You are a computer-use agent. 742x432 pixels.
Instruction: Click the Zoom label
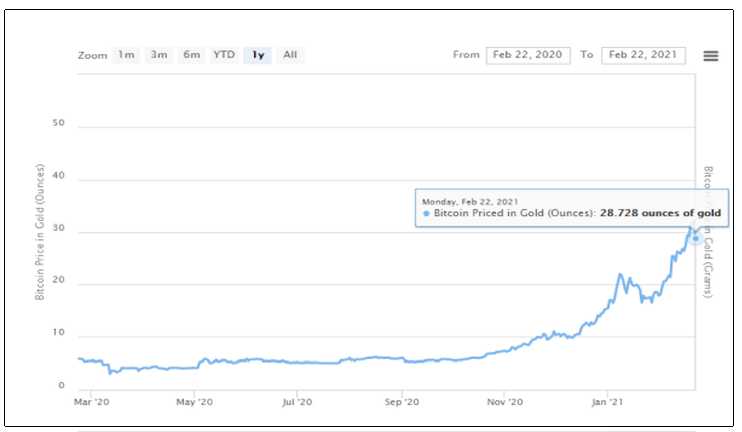(x=92, y=55)
